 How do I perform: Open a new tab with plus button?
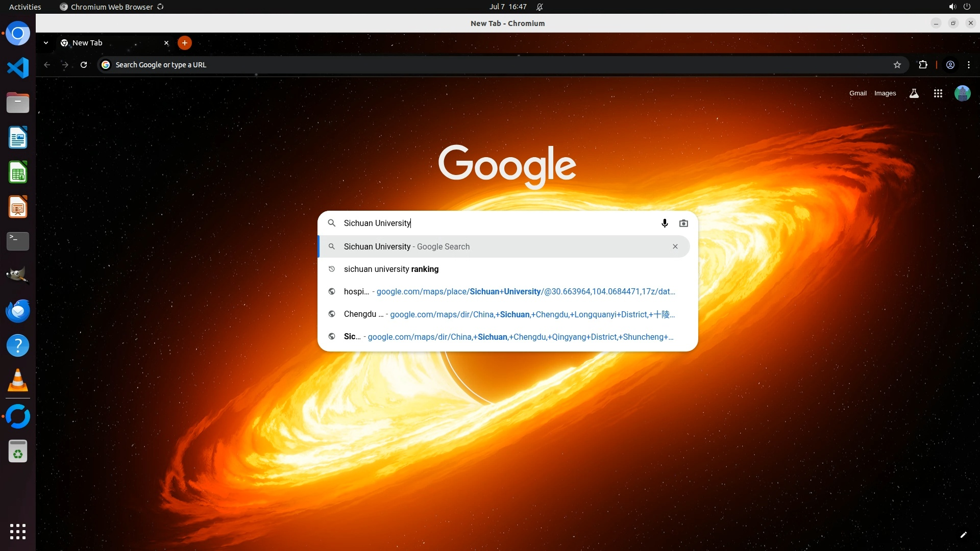(184, 43)
